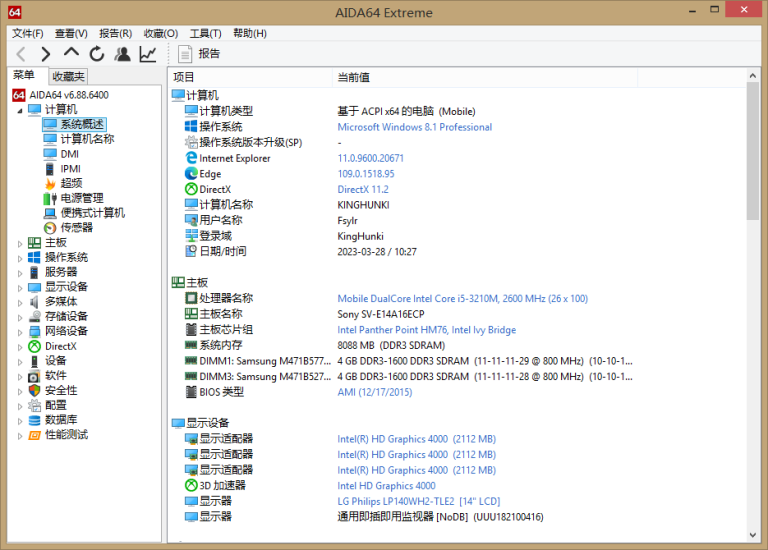
Task: Open the 文件(F) menu
Action: point(27,33)
